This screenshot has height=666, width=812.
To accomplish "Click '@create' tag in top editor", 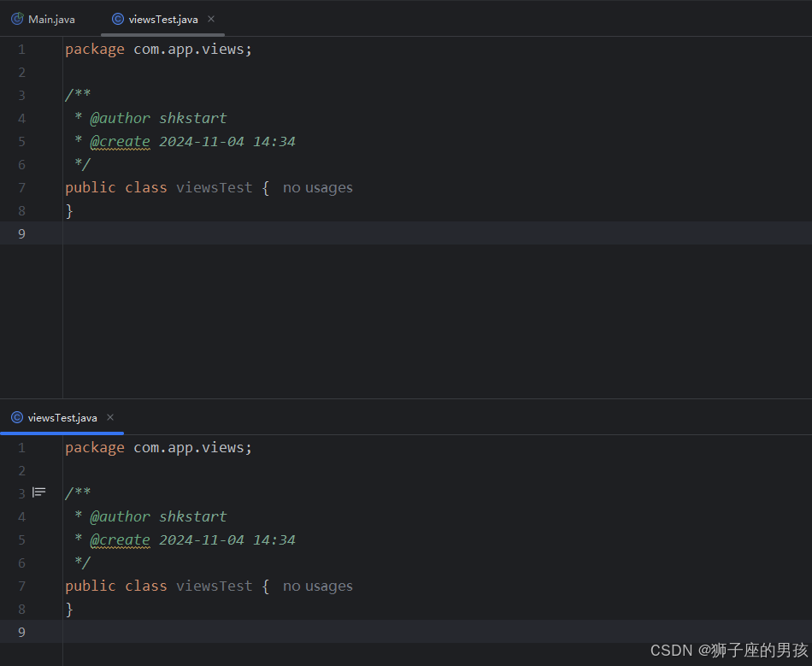I will pyautogui.click(x=121, y=141).
